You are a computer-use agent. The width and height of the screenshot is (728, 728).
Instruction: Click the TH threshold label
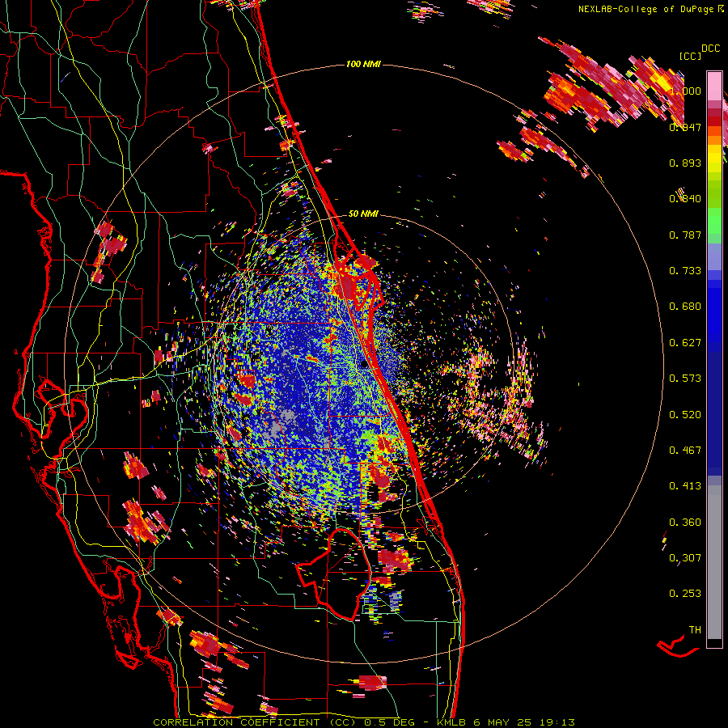tap(695, 630)
